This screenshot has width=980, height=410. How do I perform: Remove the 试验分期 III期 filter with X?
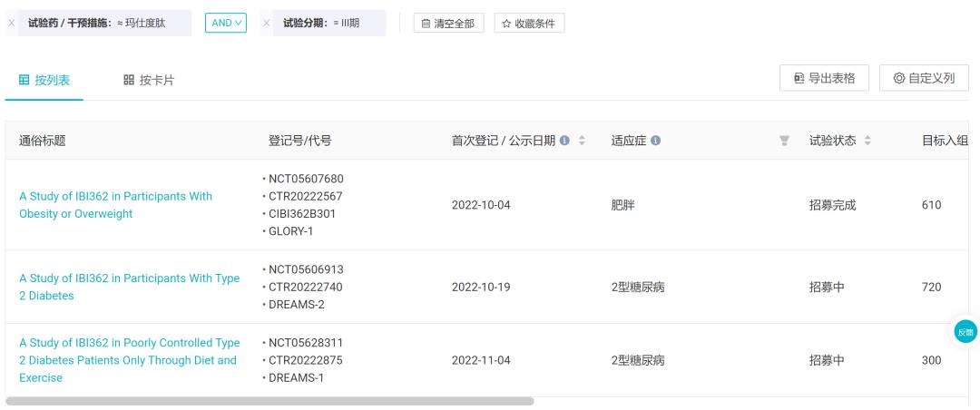coord(266,23)
